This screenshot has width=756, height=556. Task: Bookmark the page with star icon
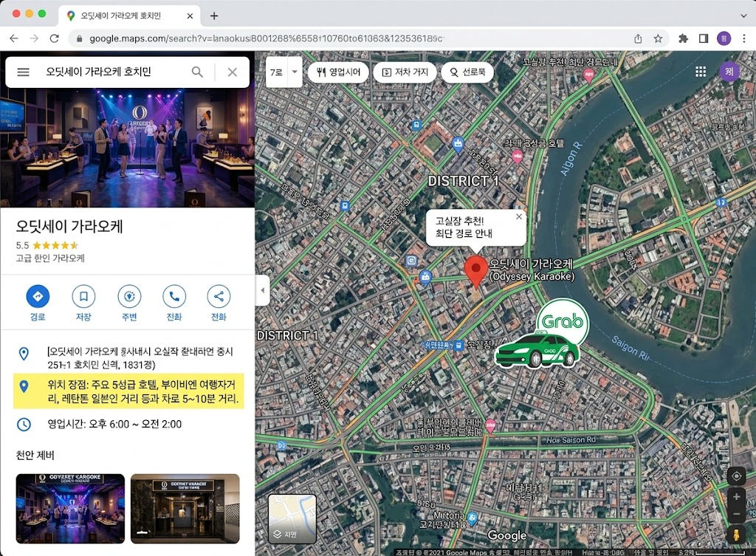click(x=658, y=38)
